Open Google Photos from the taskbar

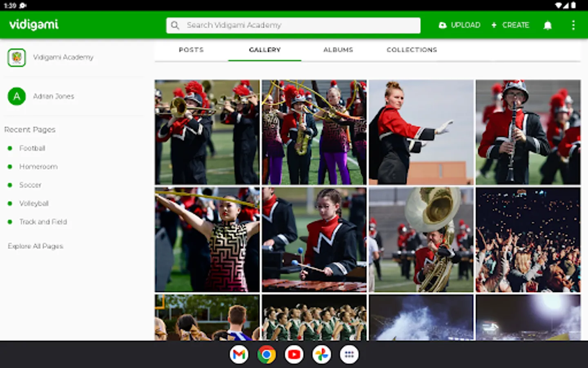tap(321, 355)
